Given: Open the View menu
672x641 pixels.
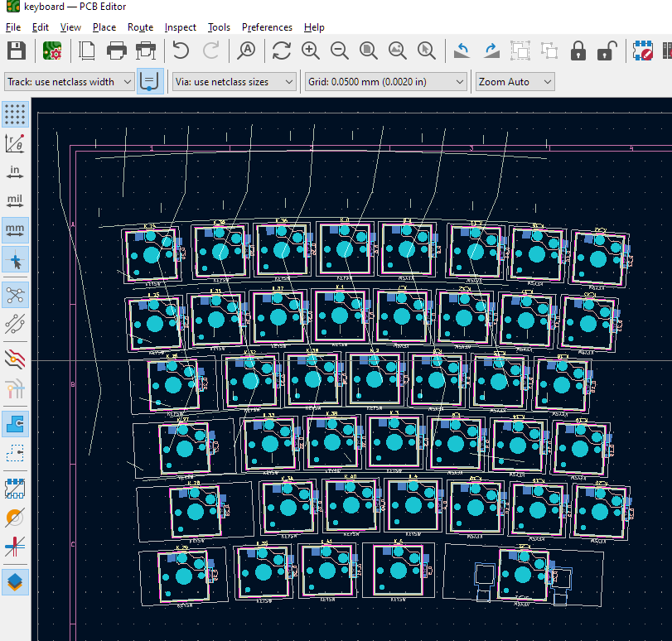Looking at the screenshot, I should (x=70, y=27).
